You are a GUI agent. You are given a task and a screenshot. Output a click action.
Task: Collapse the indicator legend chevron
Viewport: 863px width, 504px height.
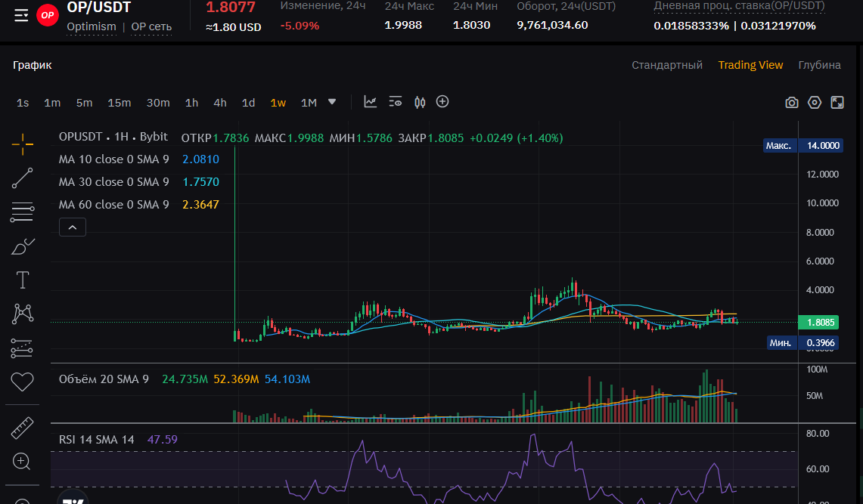[x=73, y=227]
